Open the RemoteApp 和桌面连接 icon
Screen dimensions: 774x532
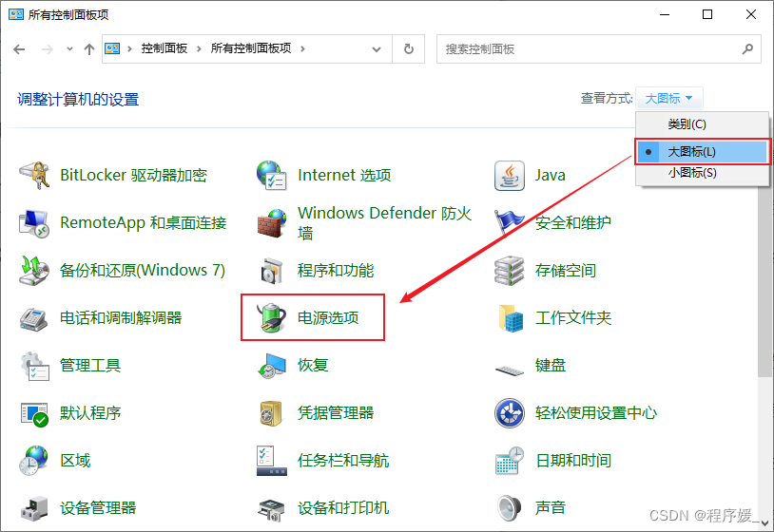[x=34, y=223]
